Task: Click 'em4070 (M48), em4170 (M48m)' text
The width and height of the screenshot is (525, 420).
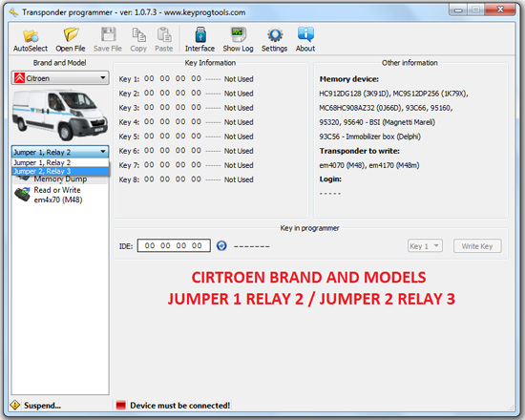Action: [x=369, y=165]
